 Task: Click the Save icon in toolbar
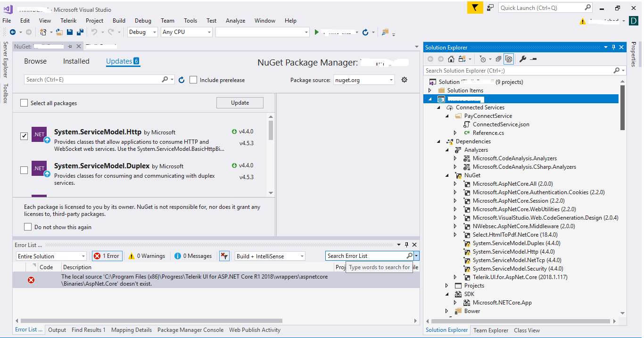[70, 32]
